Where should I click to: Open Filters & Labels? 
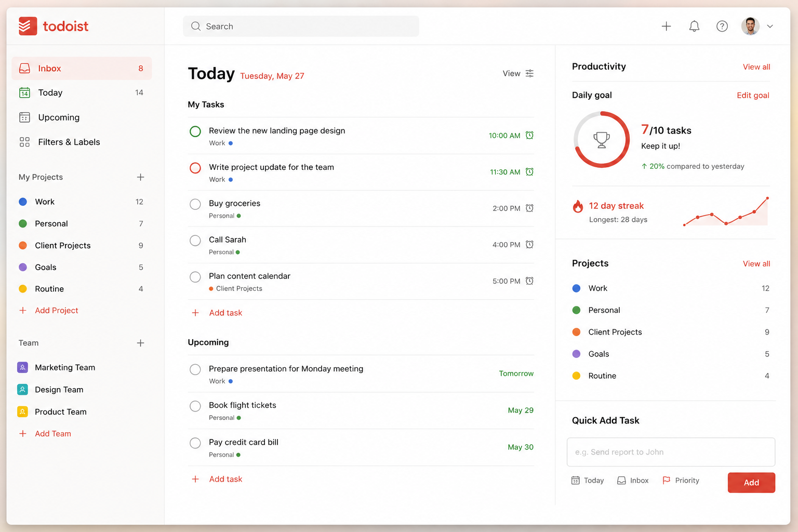(82, 142)
